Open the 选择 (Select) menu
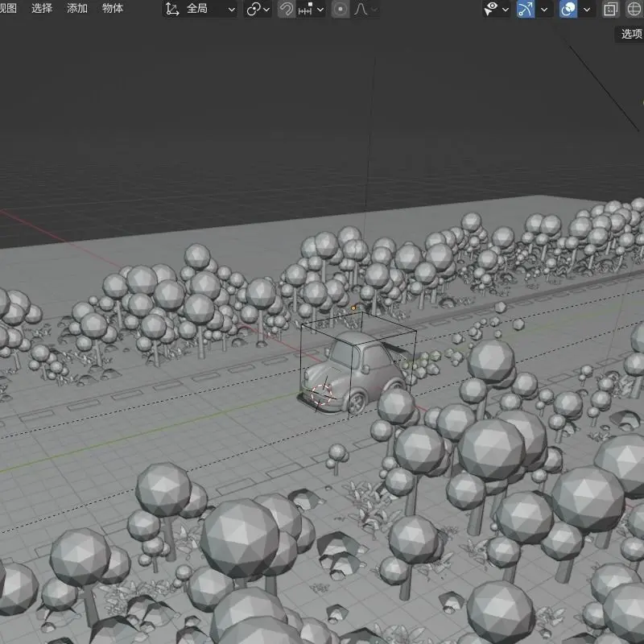644x644 pixels. click(42, 8)
